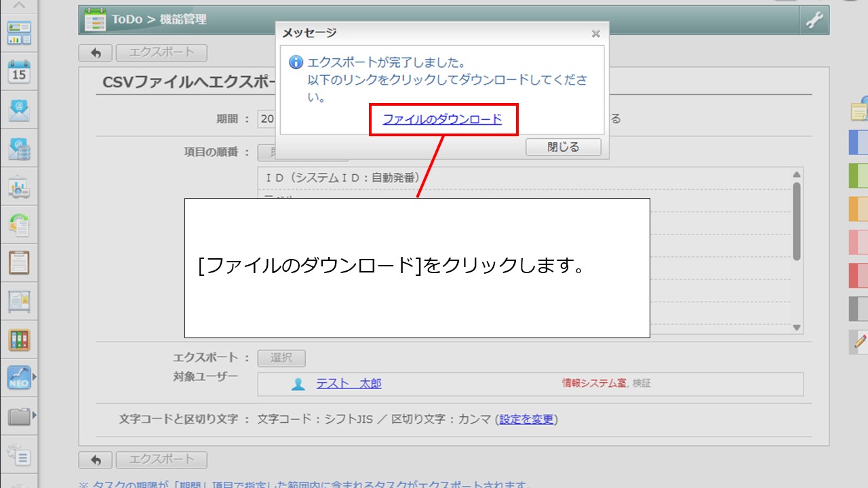Screen dimensions: 868x488
Task: Select the blue sticky tab on the right
Action: [x=859, y=142]
